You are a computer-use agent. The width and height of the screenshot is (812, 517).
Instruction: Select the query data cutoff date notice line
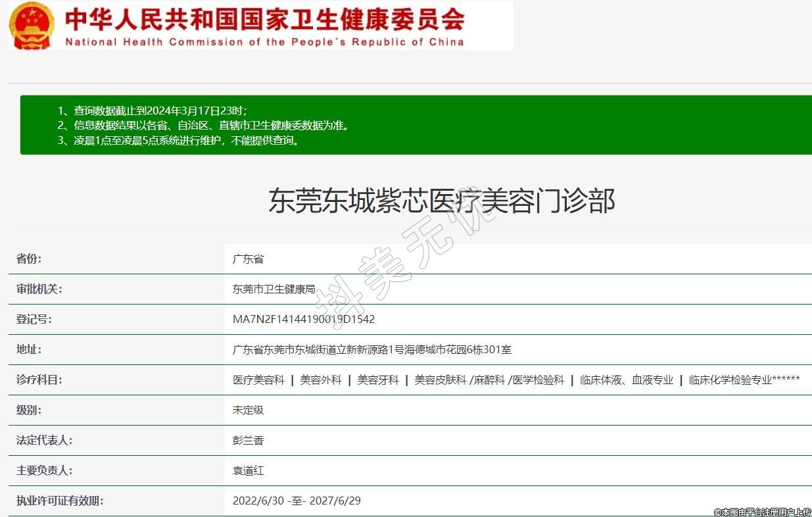click(160, 111)
